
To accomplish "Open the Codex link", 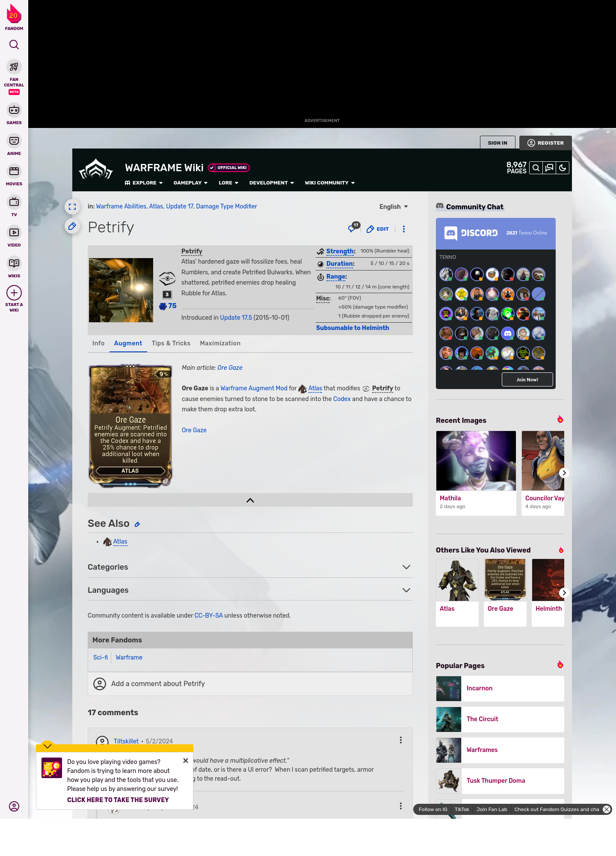I will 342,399.
